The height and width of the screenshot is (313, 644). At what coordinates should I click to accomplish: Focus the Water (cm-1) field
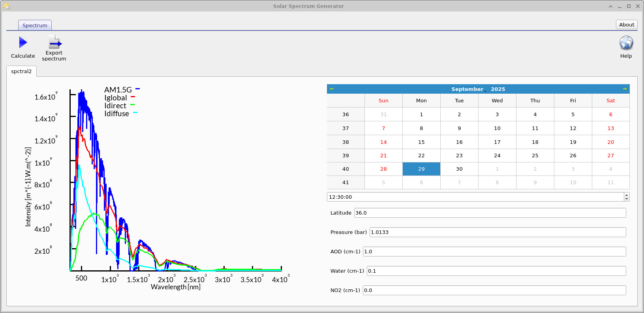[496, 271]
